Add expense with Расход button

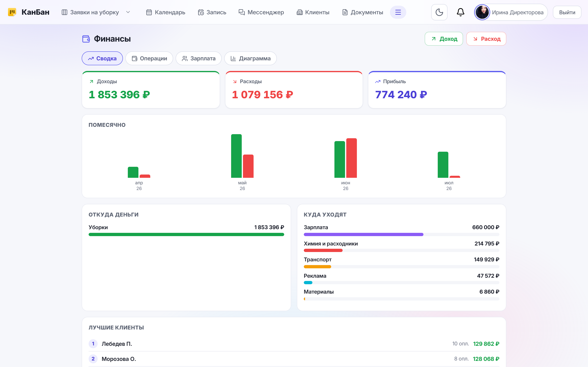point(486,39)
